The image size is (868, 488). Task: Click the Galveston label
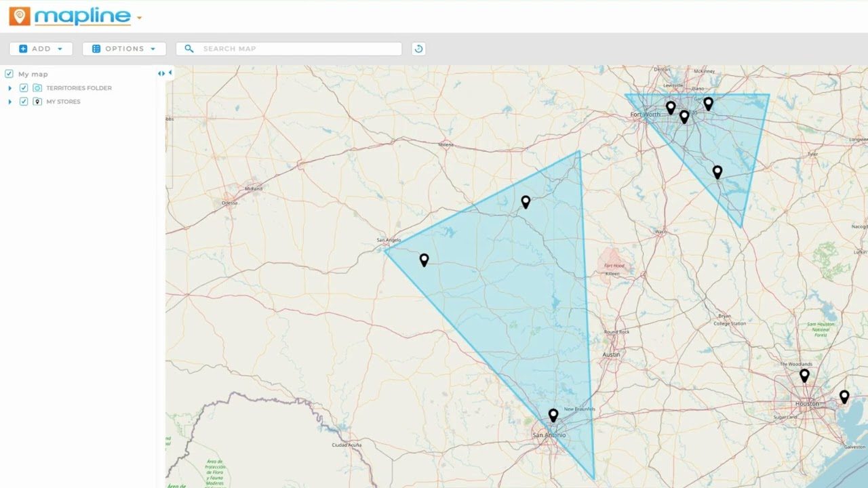(854, 447)
